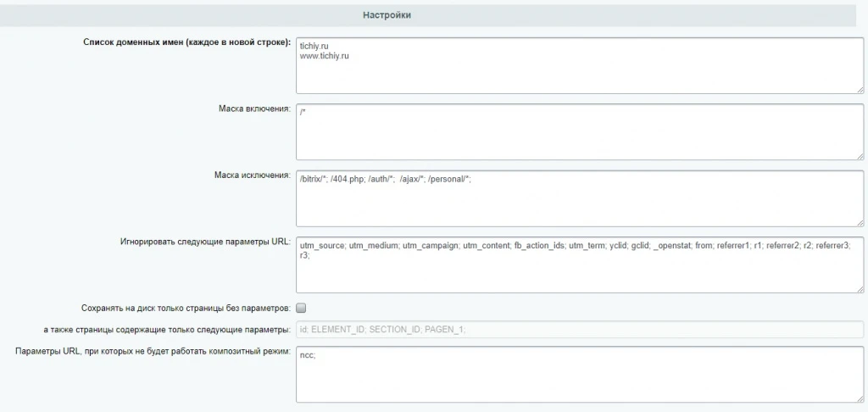Click the Игнорировать следующие параметры URL label

pos(205,242)
